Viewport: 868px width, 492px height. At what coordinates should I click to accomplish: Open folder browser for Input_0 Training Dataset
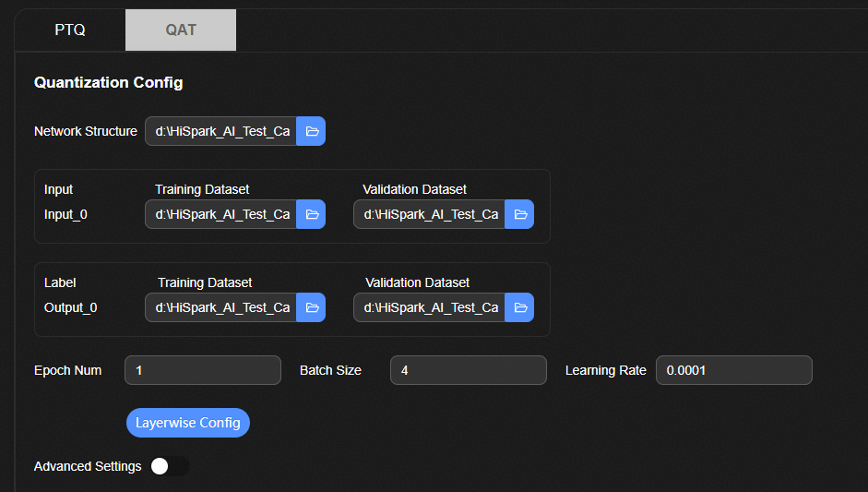point(312,214)
